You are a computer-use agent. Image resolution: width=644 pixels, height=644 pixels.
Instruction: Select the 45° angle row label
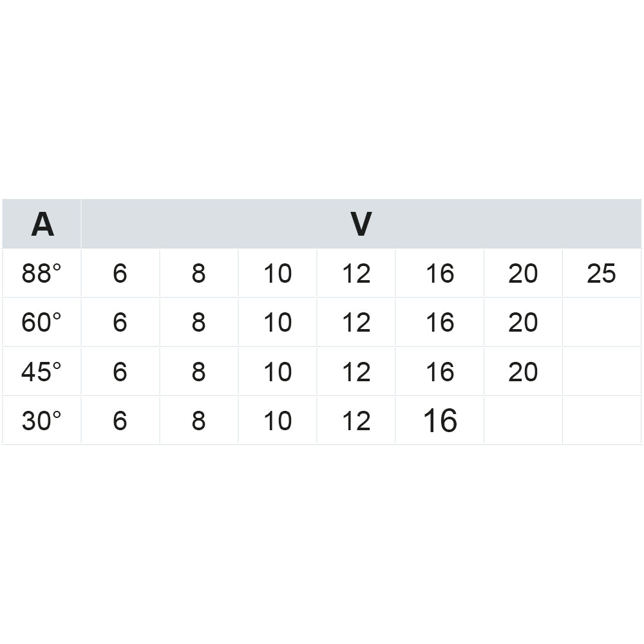pos(42,372)
